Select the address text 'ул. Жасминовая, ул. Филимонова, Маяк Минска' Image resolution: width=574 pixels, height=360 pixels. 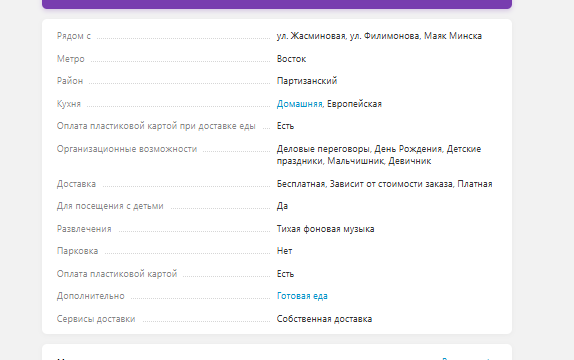pyautogui.click(x=379, y=36)
